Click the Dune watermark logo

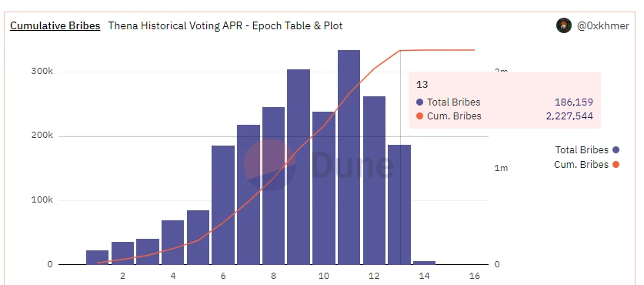click(x=319, y=165)
